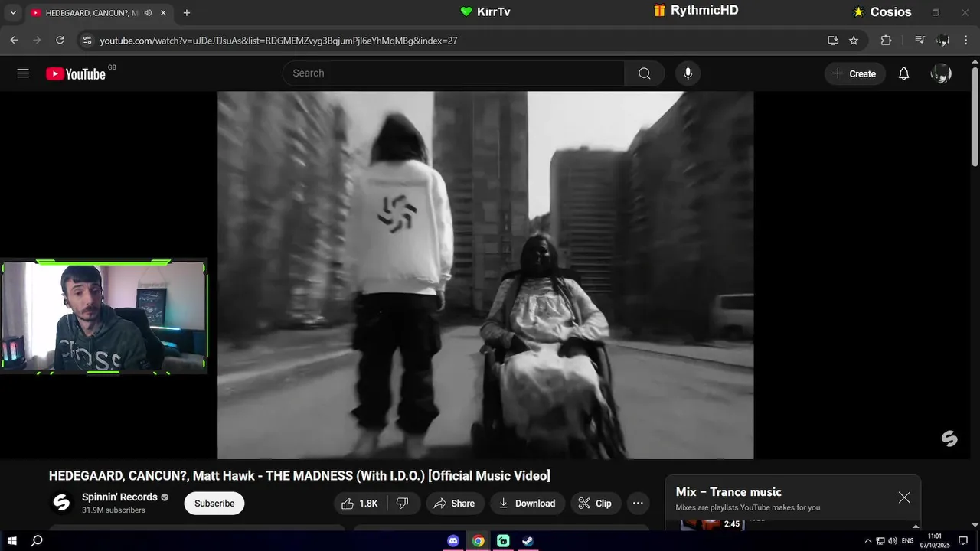Open the network tray icon

[880, 540]
